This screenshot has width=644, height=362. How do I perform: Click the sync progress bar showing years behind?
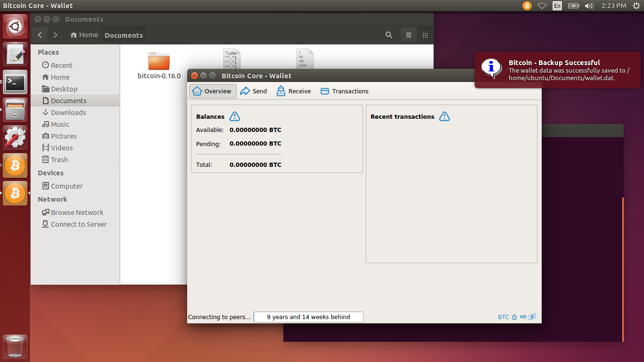[x=308, y=317]
